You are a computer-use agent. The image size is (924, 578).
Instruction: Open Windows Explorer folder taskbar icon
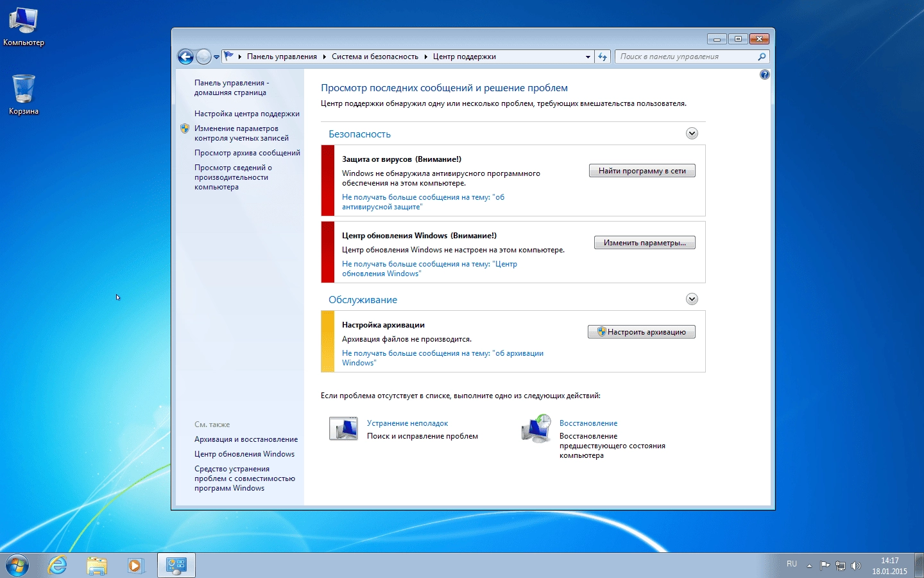click(x=97, y=565)
